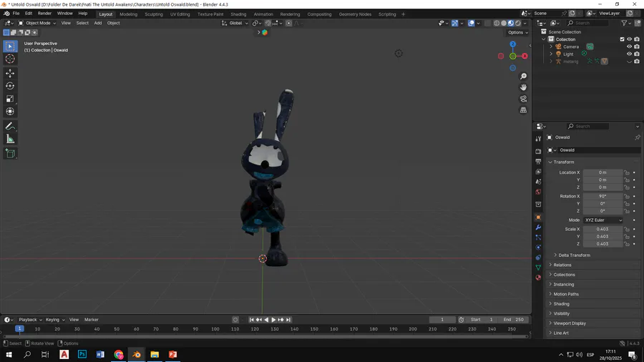The width and height of the screenshot is (644, 362).
Task: Open the XYZ Euler rotation mode dropdown
Action: point(603,220)
